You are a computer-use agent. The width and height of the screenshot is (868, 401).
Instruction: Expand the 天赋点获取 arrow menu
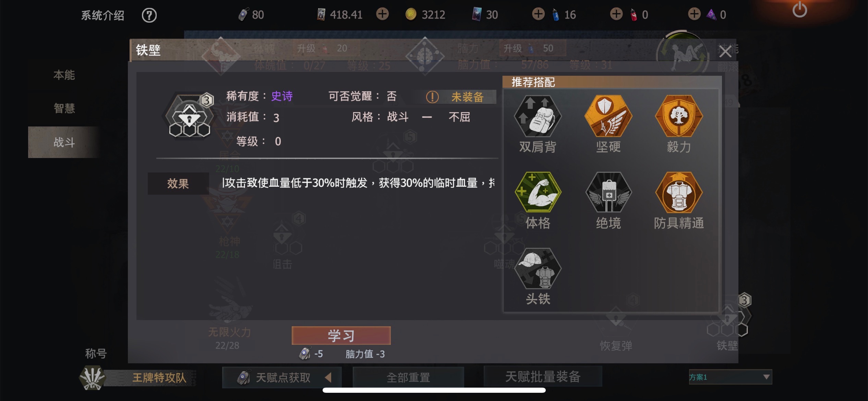[x=328, y=377]
